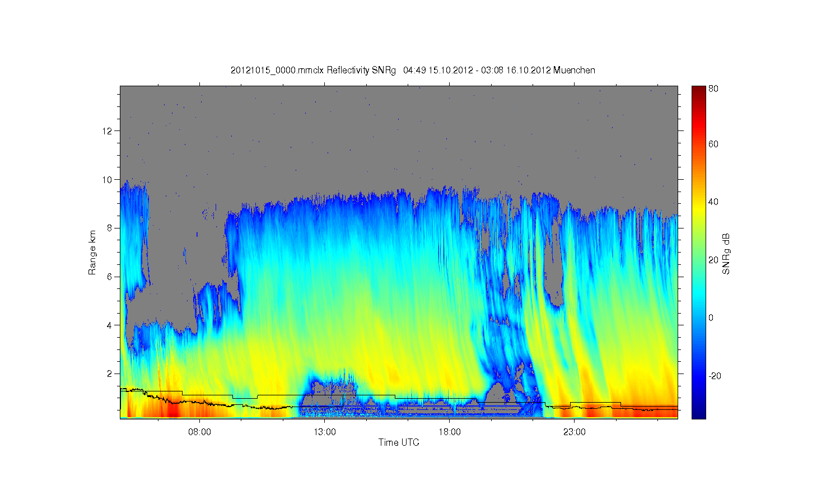Click the colorbar value 0

[x=711, y=318]
